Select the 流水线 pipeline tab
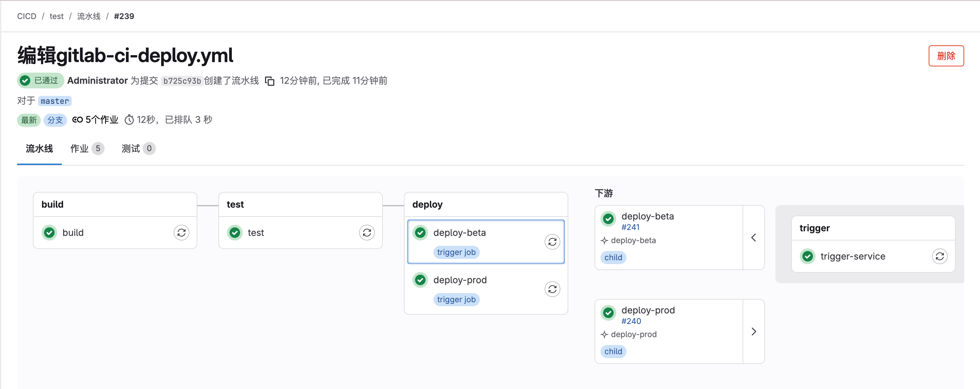Viewport: 980px width, 389px height. pos(39,149)
